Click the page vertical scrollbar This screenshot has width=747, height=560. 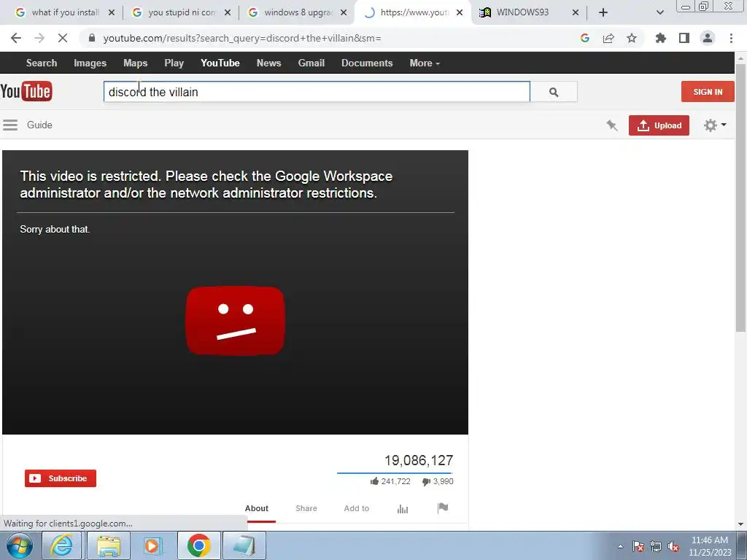pyautogui.click(x=740, y=198)
